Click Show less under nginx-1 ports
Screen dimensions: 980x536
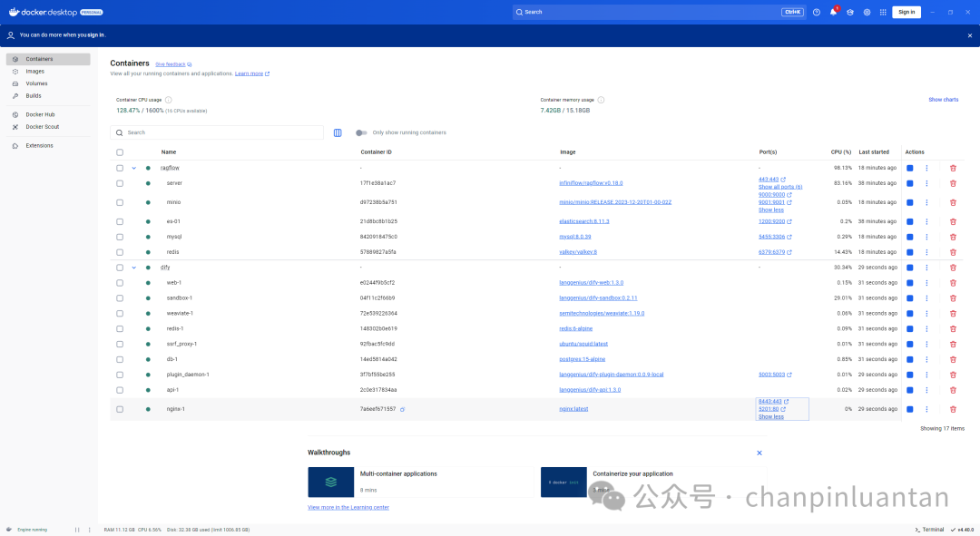[x=770, y=416]
